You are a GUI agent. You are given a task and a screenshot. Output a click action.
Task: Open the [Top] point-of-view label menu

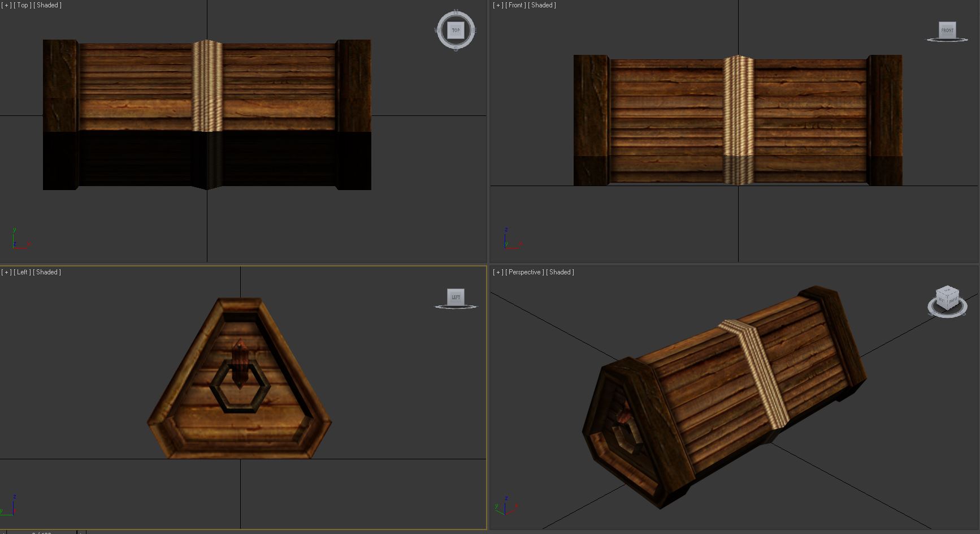coord(22,5)
